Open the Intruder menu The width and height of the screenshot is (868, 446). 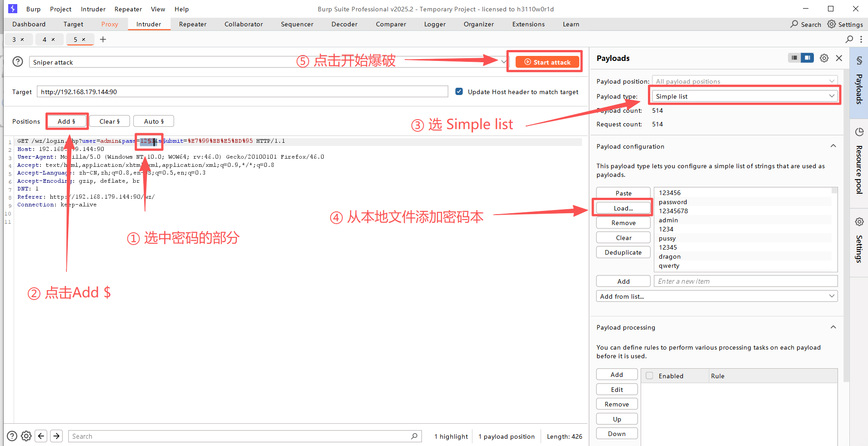pyautogui.click(x=93, y=9)
